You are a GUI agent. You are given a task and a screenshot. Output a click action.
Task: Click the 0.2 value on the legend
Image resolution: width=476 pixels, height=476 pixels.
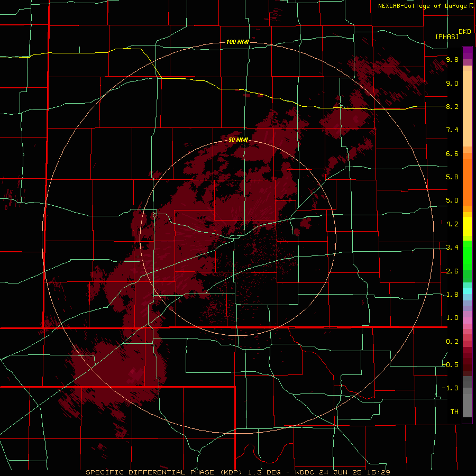(x=452, y=342)
